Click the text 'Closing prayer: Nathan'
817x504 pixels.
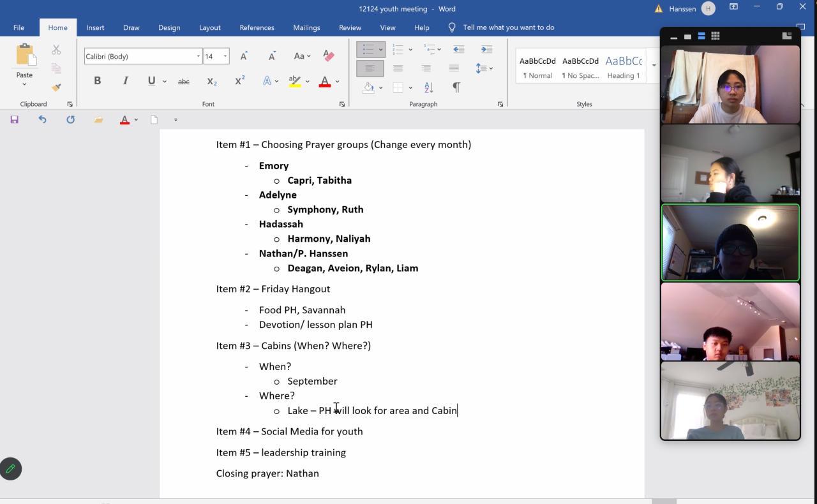click(267, 473)
